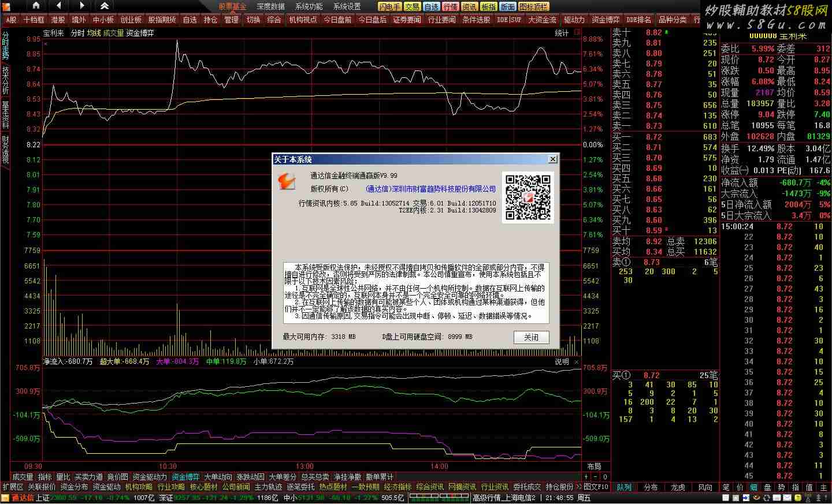This screenshot has height=504, width=832.
Task: Open the 图文F10 tab
Action: [596, 487]
